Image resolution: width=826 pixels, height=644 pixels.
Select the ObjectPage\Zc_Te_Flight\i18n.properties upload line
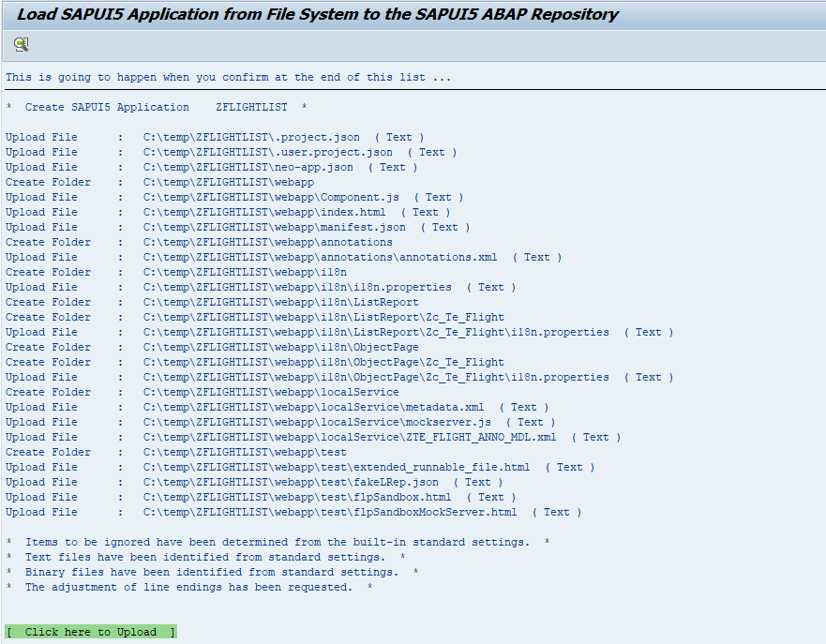click(x=339, y=378)
